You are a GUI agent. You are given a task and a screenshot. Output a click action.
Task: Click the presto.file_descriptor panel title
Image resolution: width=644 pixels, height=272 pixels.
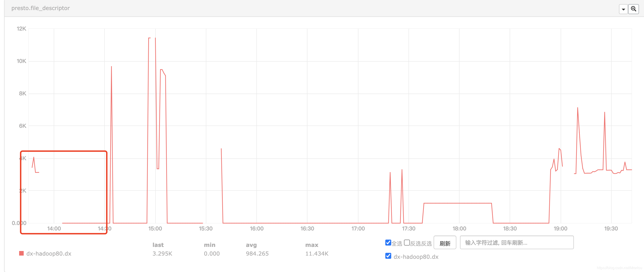pyautogui.click(x=41, y=8)
